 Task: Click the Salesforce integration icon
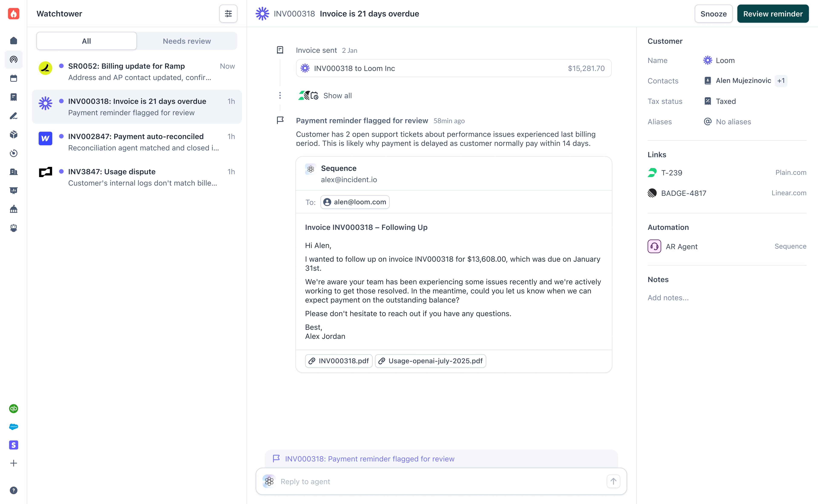coord(14,427)
